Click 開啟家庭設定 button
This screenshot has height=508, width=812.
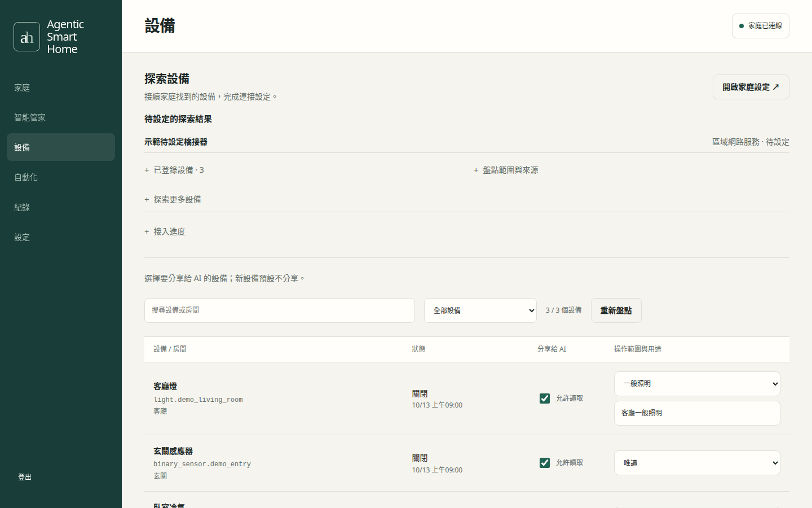click(x=751, y=87)
